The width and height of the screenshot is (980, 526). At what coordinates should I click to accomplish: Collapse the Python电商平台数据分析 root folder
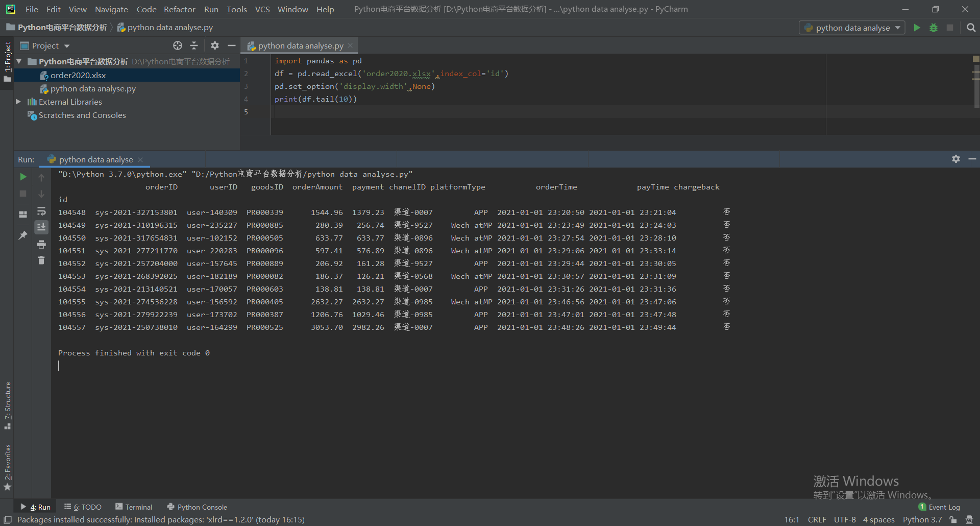19,61
